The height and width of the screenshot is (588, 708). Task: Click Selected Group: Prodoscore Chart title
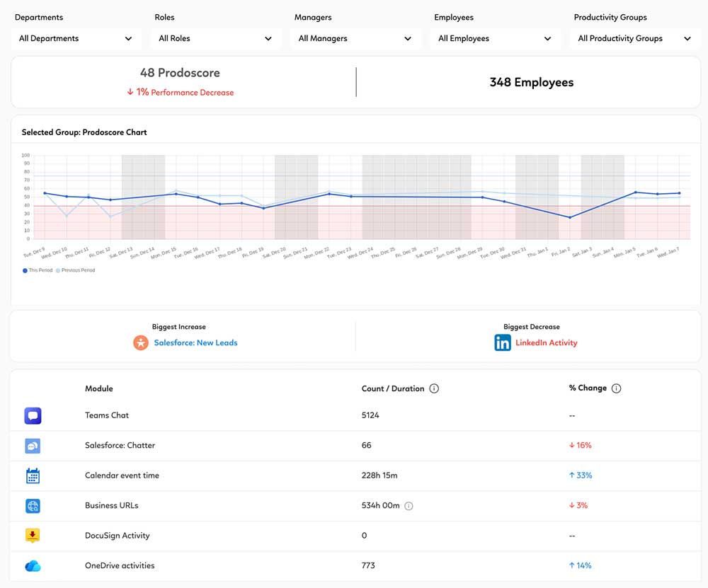click(x=84, y=132)
